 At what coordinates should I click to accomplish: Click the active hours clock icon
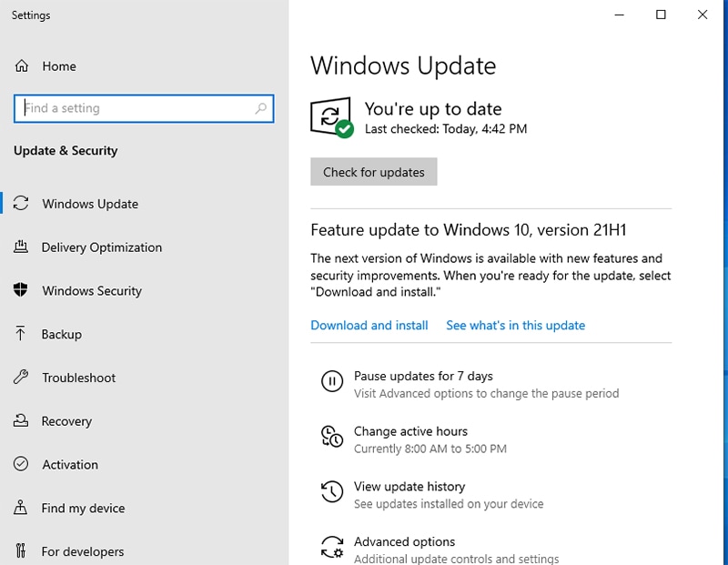332,438
